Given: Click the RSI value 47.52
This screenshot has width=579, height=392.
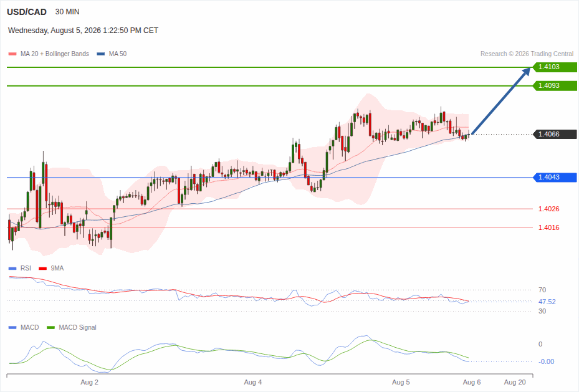Looking at the screenshot, I should tap(547, 302).
